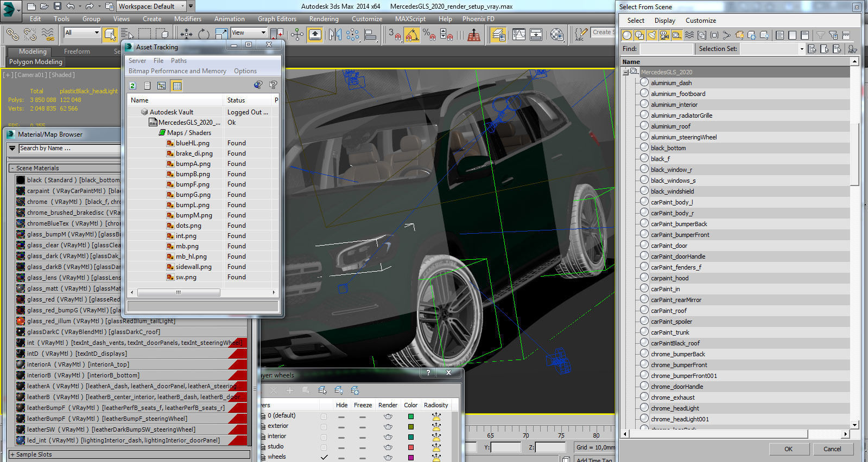Toggle Display Bone Objects in Select From Scene
Image resolution: width=868 pixels, height=462 pixels.
point(727,35)
